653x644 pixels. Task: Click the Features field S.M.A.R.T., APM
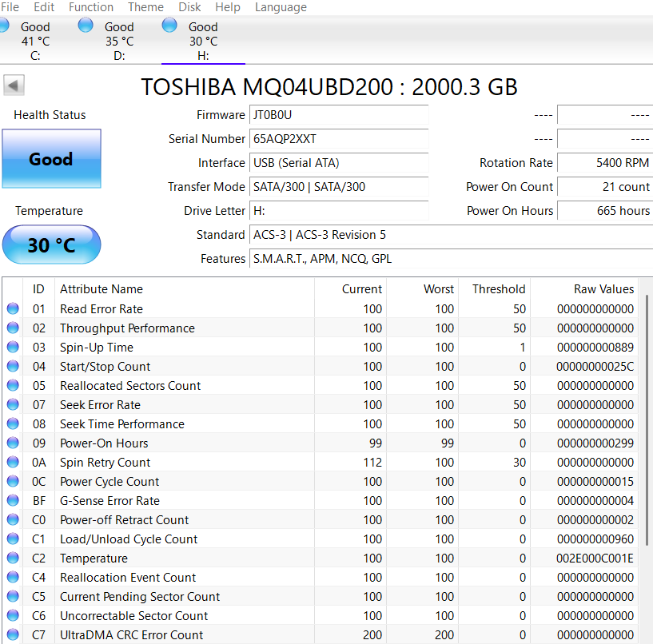(451, 259)
